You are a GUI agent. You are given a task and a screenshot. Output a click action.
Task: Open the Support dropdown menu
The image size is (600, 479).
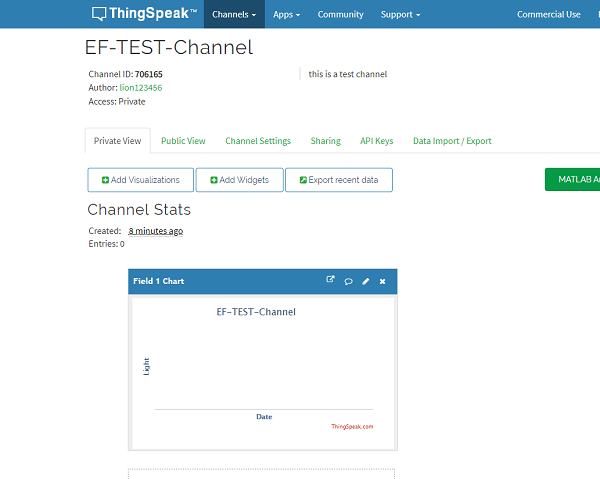pos(400,14)
